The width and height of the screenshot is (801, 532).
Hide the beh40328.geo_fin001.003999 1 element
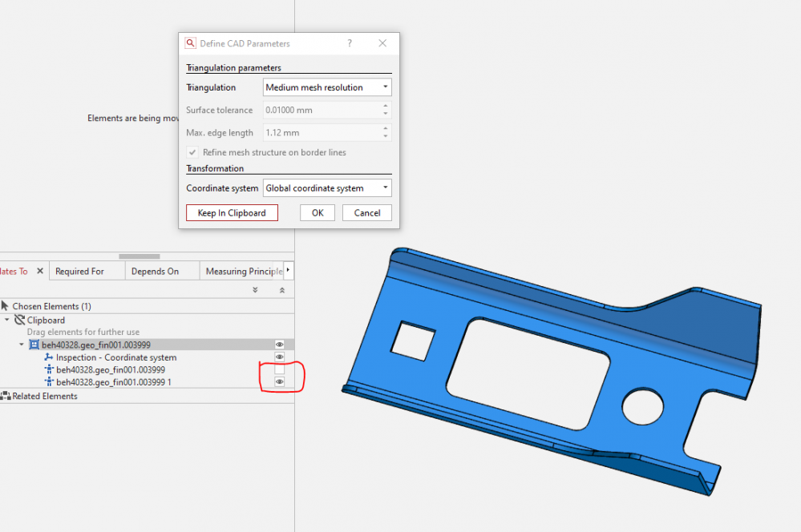[x=280, y=382]
